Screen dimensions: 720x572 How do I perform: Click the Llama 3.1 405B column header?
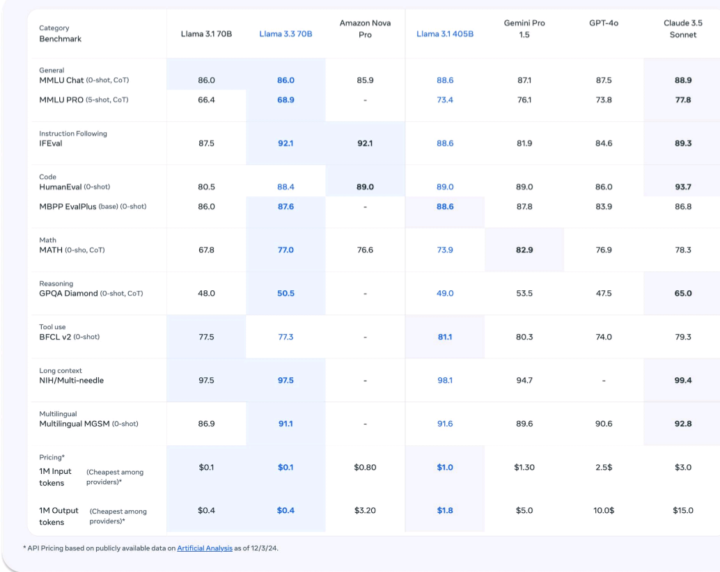coord(445,33)
